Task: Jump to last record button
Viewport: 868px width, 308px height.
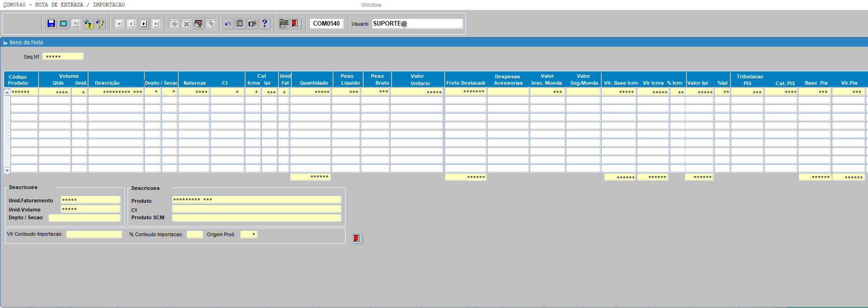Action: (x=156, y=24)
